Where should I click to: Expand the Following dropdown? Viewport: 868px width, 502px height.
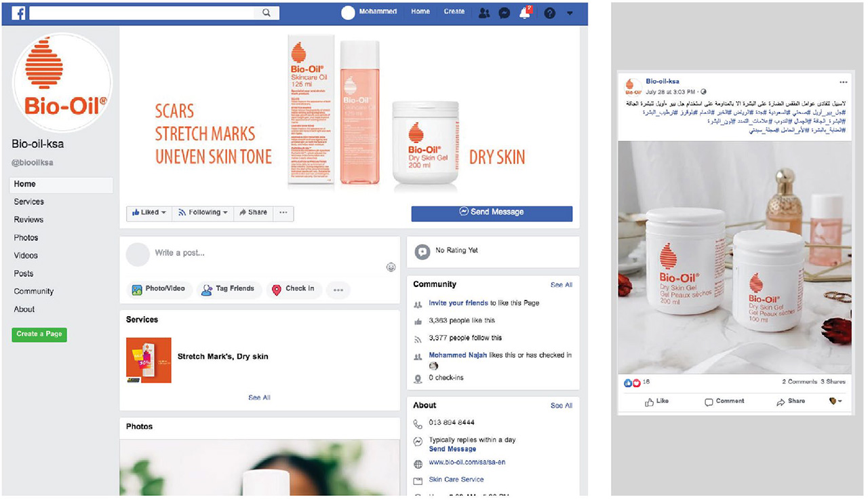[x=203, y=212]
